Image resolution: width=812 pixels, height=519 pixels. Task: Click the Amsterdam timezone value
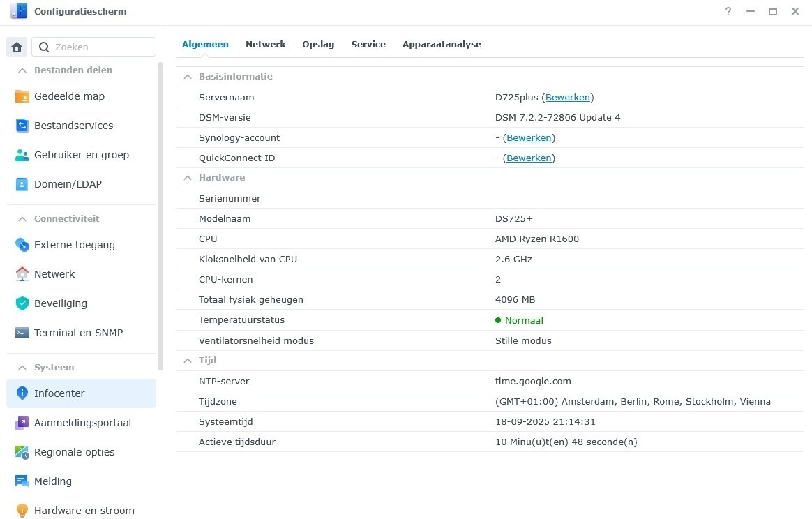tap(633, 401)
